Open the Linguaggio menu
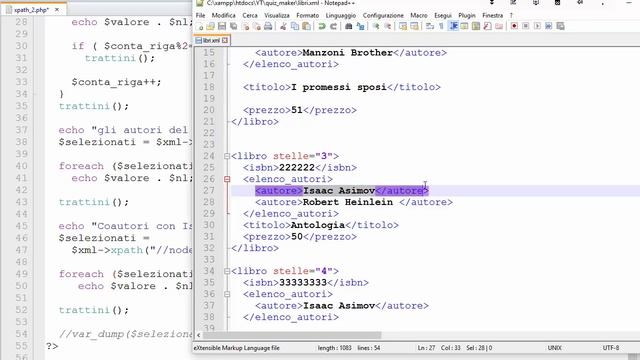This screenshot has height=360, width=640. tap(340, 16)
